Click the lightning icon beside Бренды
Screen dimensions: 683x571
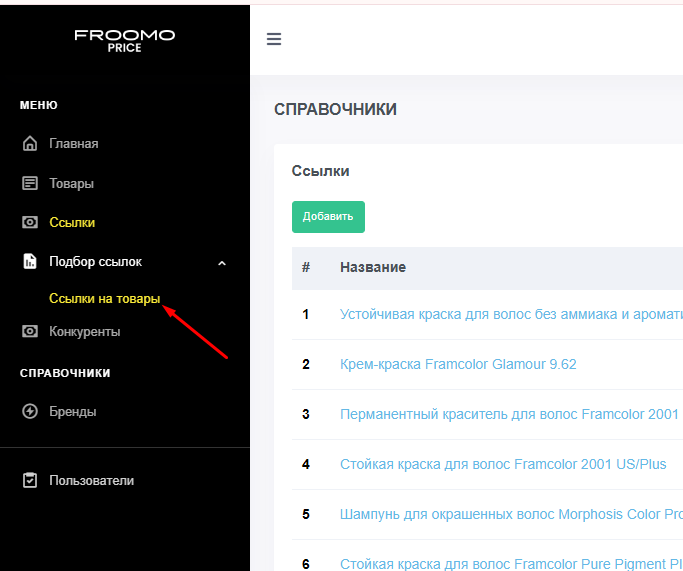[x=30, y=411]
